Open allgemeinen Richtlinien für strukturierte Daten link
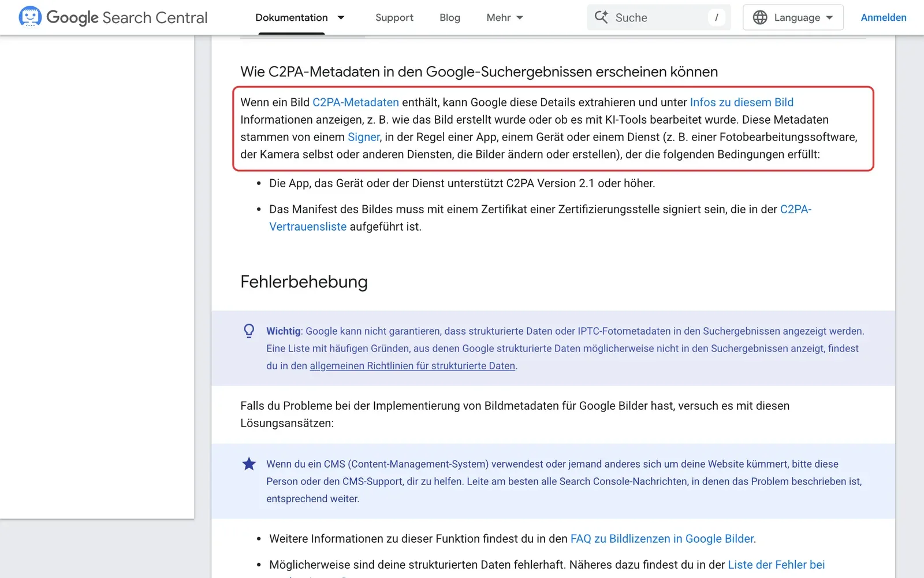 pos(412,366)
